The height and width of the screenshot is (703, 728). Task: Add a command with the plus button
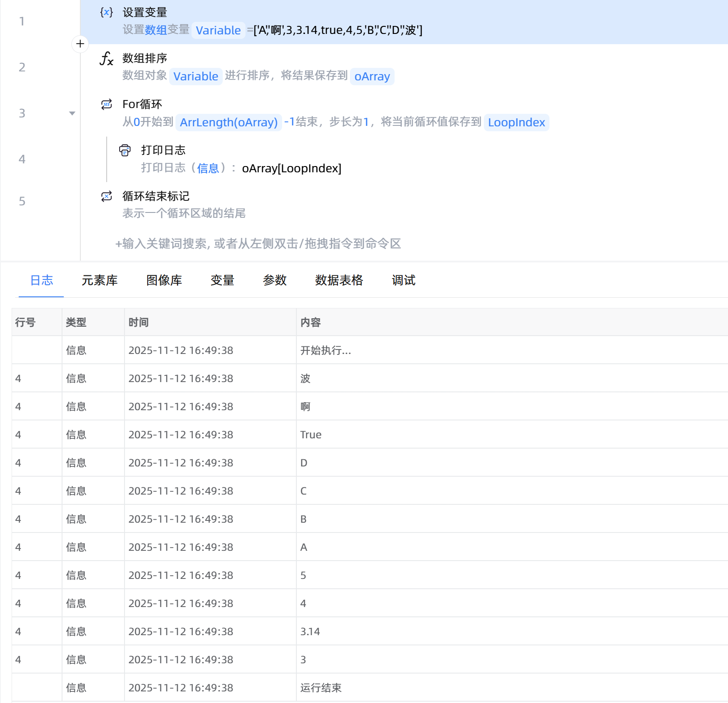coord(80,44)
